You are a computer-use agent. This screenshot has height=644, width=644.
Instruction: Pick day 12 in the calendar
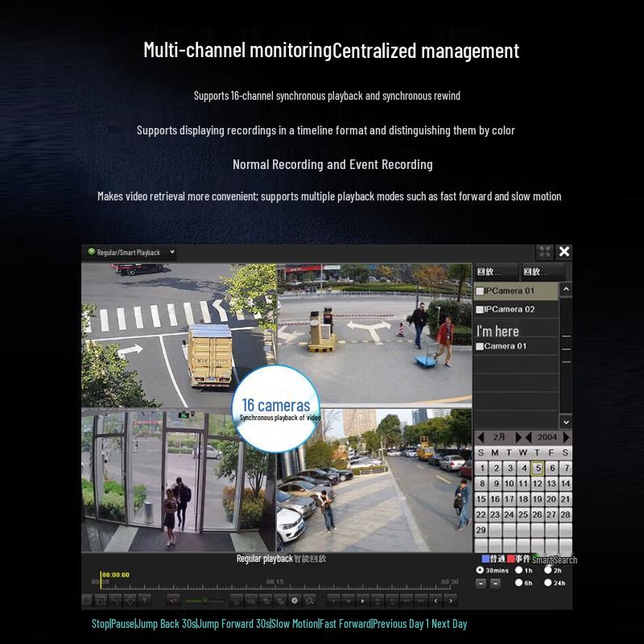tap(537, 484)
